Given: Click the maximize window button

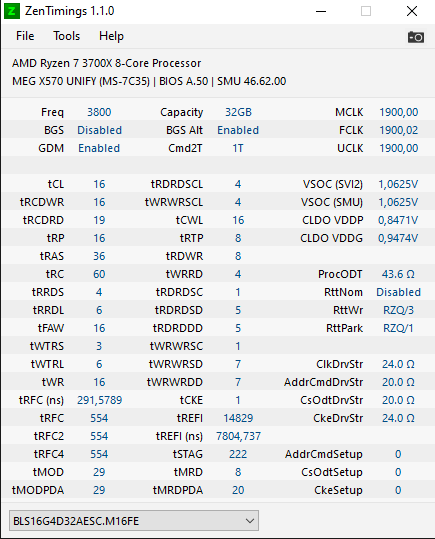Looking at the screenshot, I should coord(366,11).
